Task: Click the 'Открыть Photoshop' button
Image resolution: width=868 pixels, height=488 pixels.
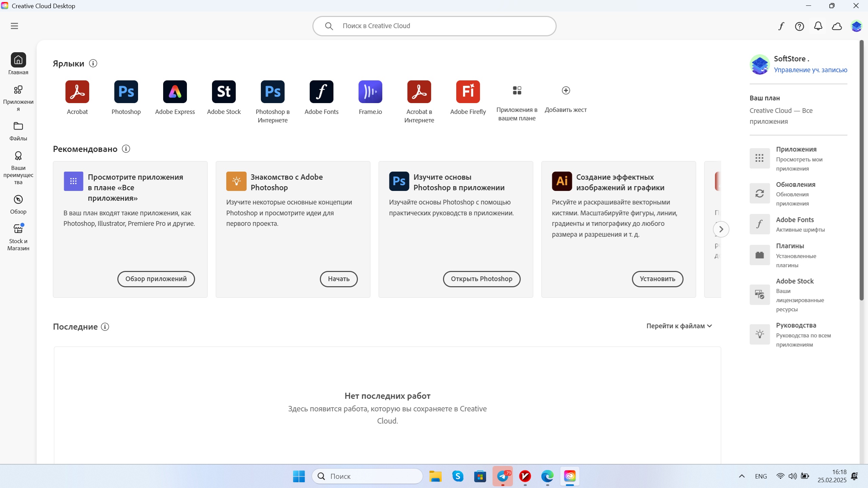Action: (x=481, y=279)
